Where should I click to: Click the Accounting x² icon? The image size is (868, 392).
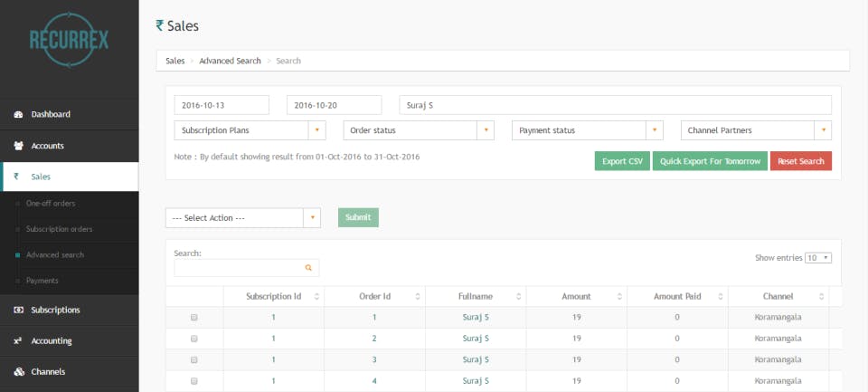pyautogui.click(x=18, y=341)
